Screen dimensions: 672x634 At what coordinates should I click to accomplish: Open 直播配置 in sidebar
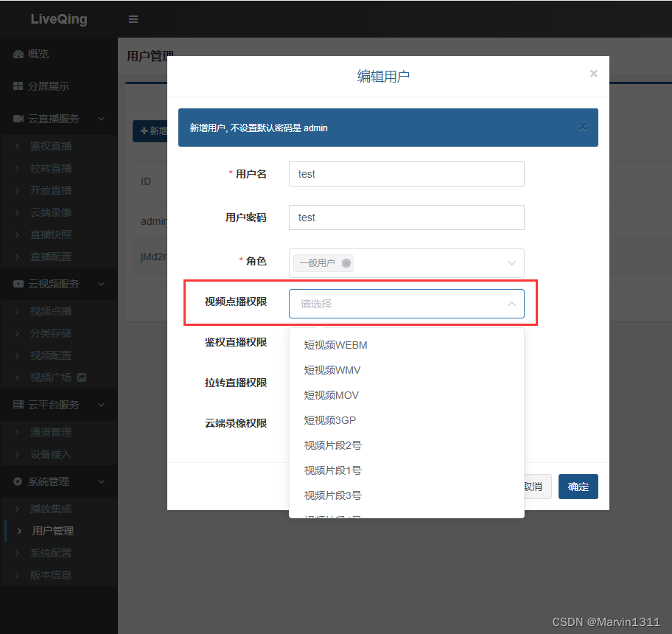tap(51, 257)
